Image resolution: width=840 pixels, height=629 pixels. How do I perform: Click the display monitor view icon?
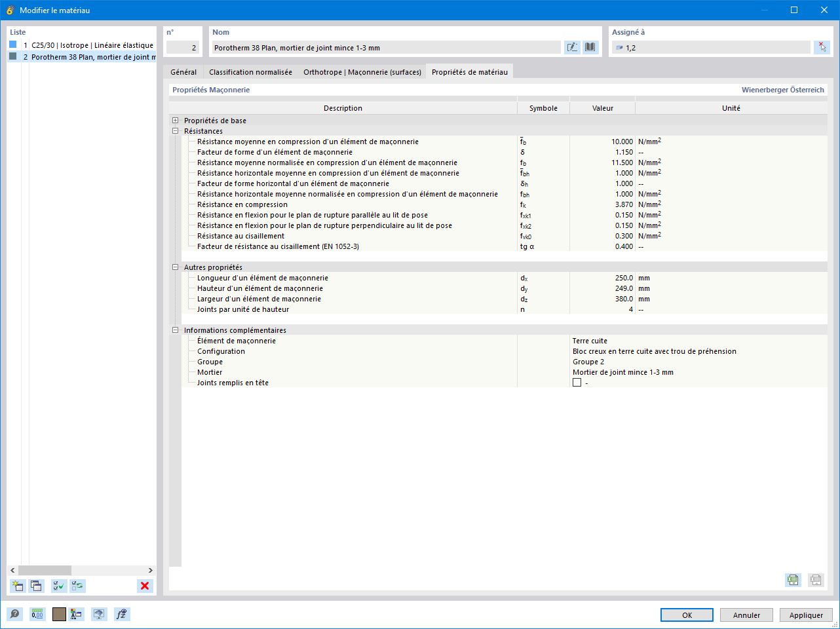pos(99,614)
